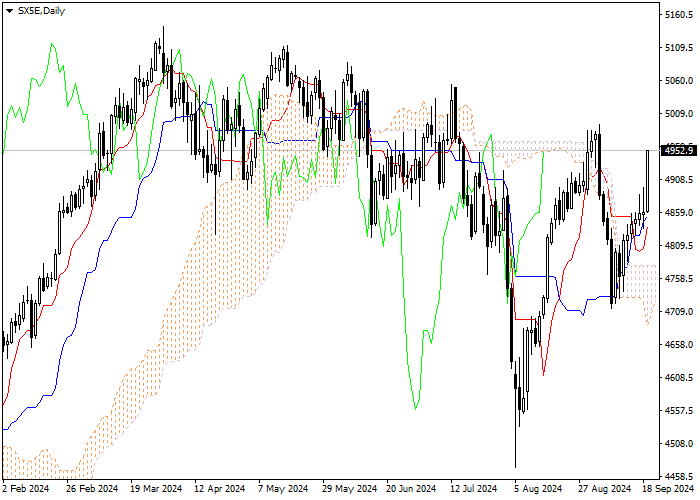Image resolution: width=700 pixels, height=500 pixels.
Task: Open the chart menu triangle beside SX5E
Action: (9, 11)
